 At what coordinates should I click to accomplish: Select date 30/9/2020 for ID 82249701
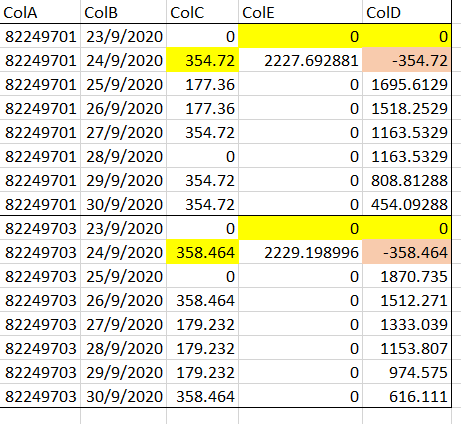[123, 204]
